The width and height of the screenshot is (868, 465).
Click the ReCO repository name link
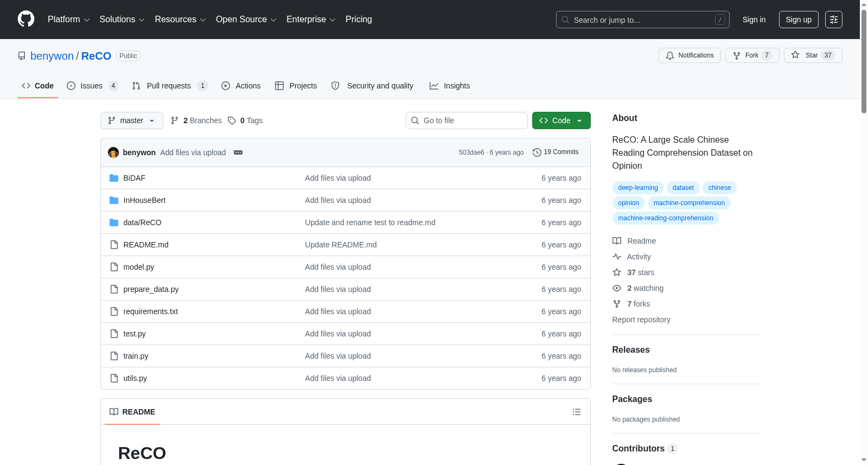pos(96,56)
